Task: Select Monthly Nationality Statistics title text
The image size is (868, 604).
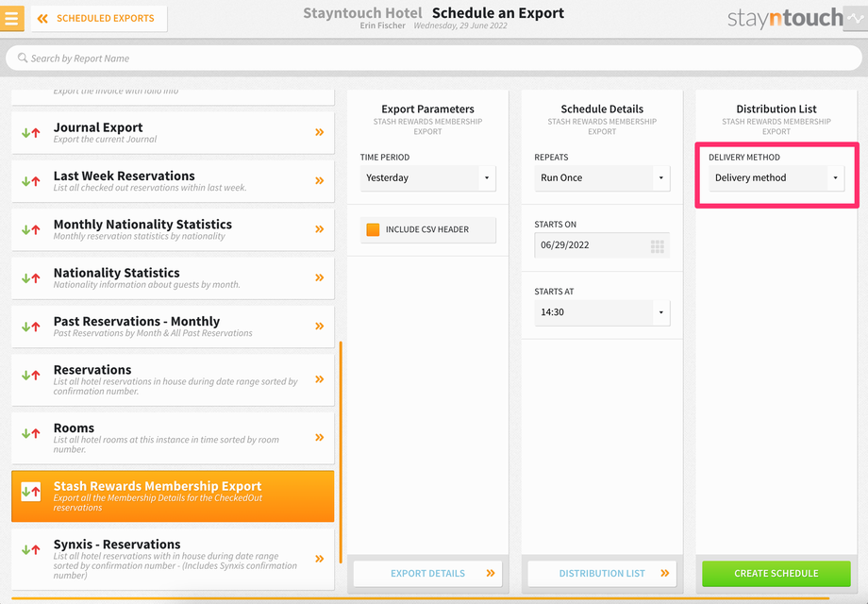Action: pos(142,225)
